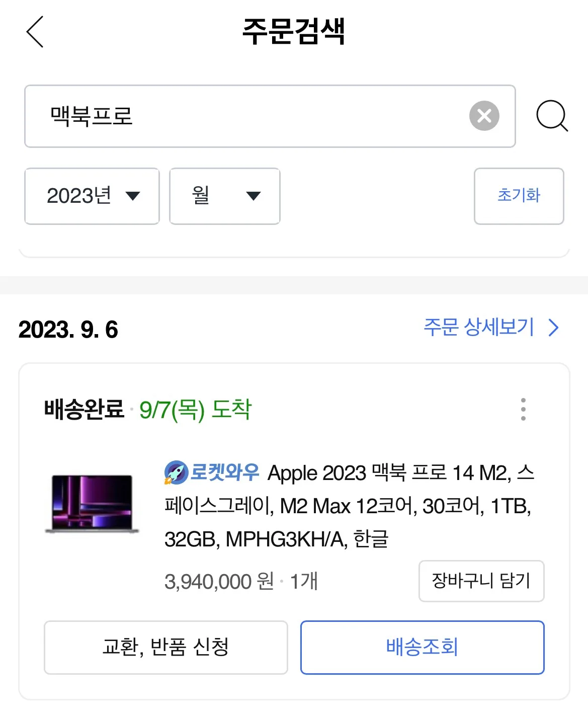This screenshot has width=588, height=718.
Task: Open the Apple 2023 맥북 프로 product title
Action: pyautogui.click(x=349, y=506)
